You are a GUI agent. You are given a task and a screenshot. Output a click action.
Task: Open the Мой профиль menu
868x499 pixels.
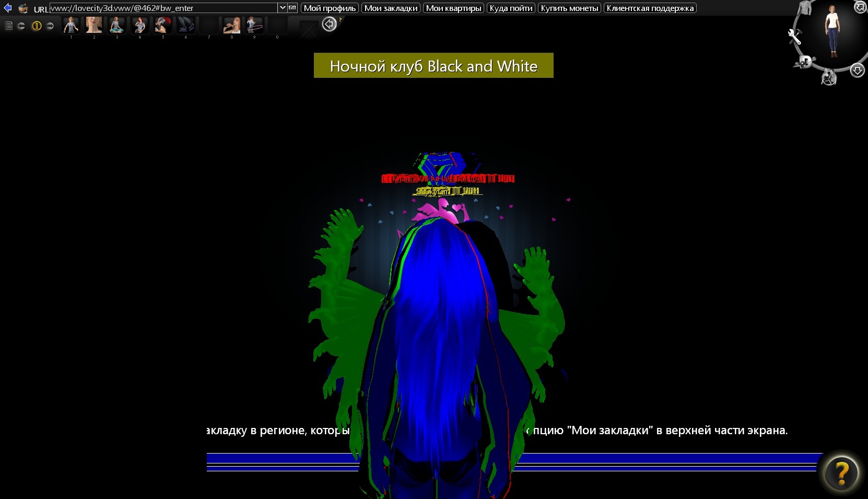pos(330,8)
